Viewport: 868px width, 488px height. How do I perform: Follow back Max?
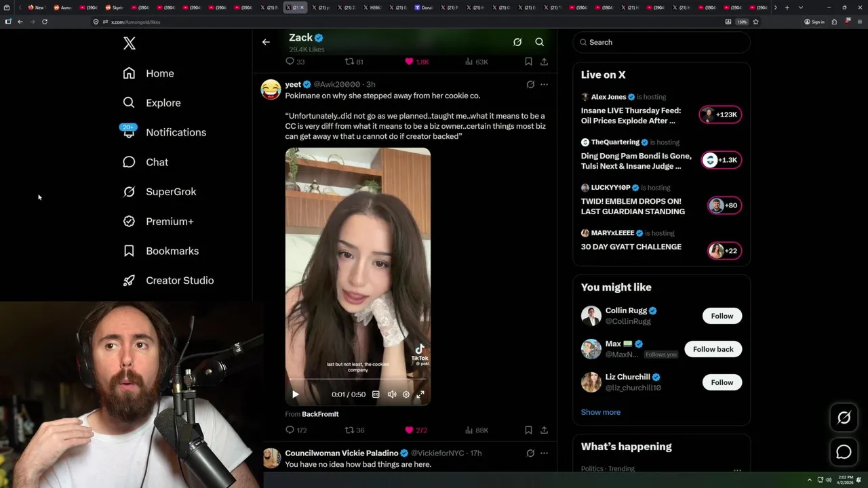coord(713,349)
